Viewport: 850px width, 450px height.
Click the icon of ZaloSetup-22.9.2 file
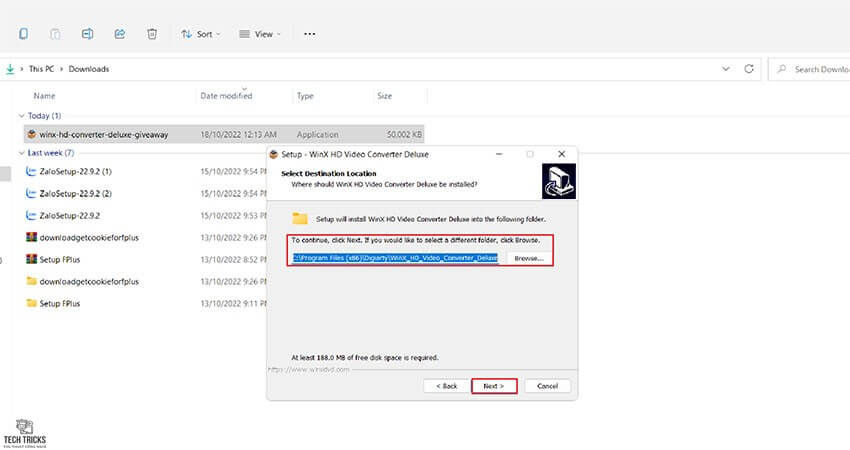[31, 215]
